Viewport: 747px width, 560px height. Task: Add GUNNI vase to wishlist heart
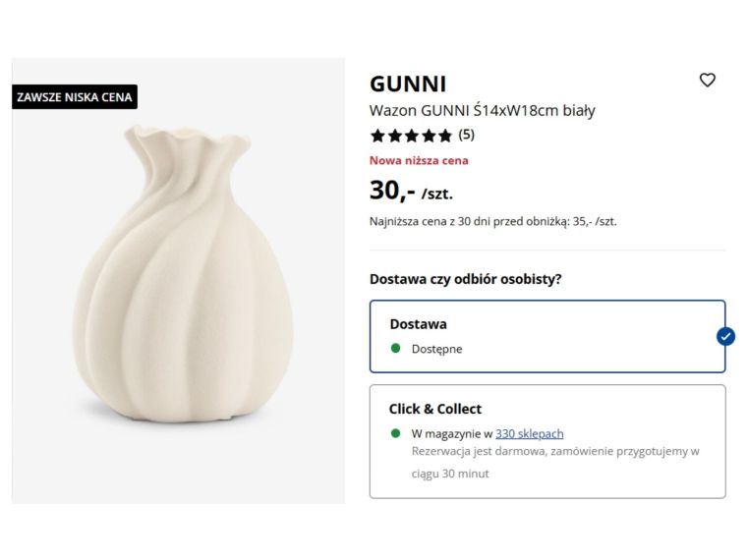point(707,81)
